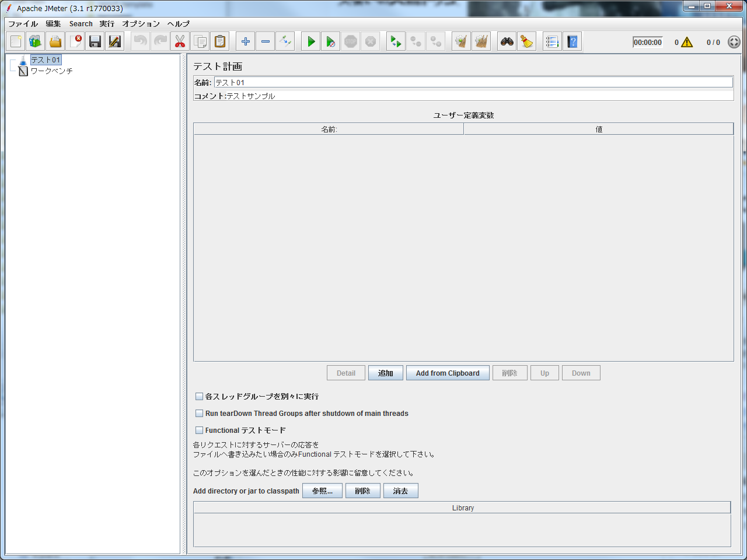Click the Remote stop all icon
The width and height of the screenshot is (747, 560).
pyautogui.click(x=416, y=41)
